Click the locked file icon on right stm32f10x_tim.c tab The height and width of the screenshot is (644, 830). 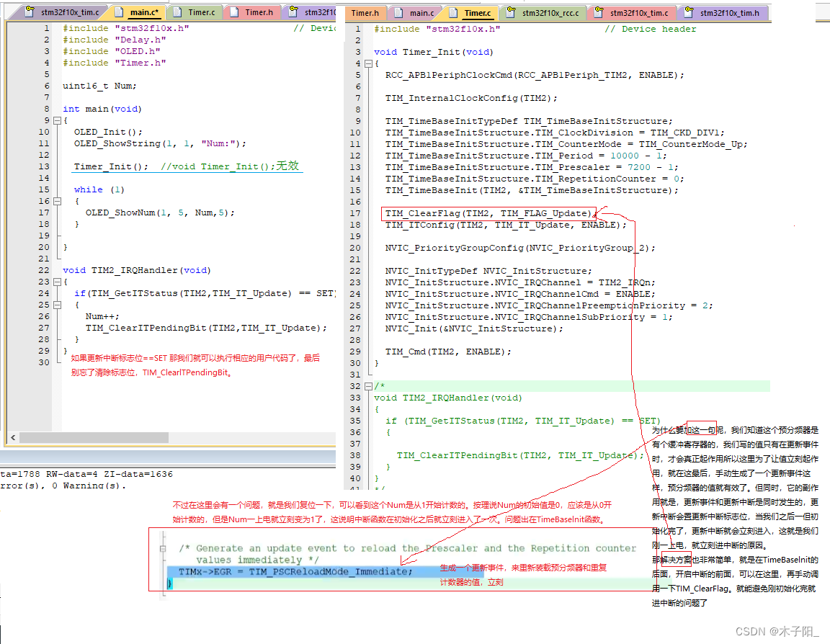point(599,12)
